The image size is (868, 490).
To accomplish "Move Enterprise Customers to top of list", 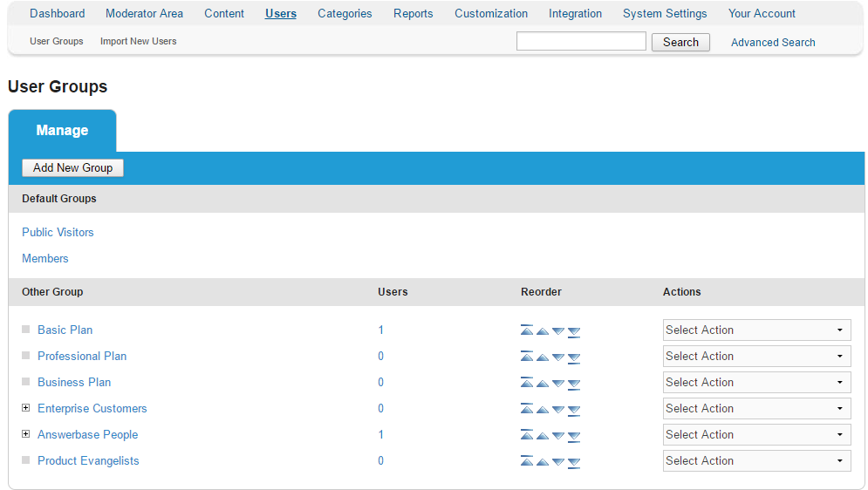I will coord(526,408).
